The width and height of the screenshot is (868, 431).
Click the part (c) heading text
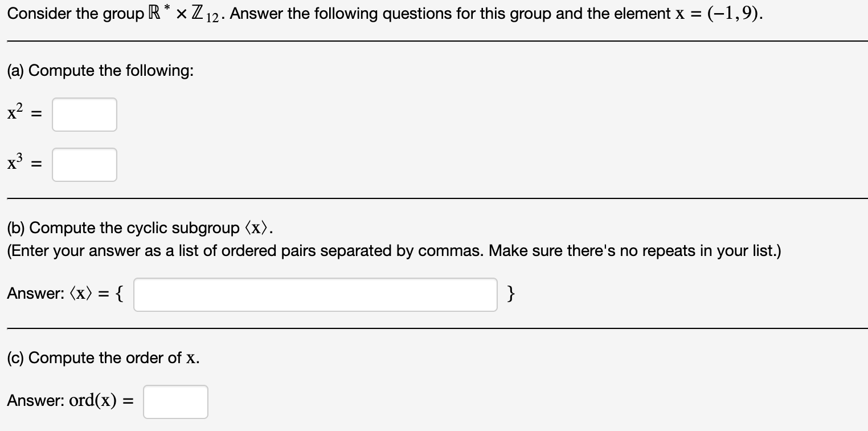(x=103, y=358)
